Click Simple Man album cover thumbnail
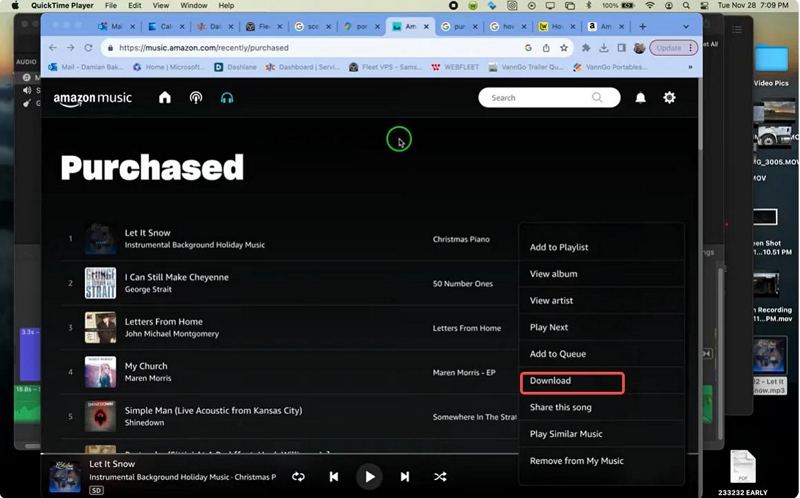 100,416
